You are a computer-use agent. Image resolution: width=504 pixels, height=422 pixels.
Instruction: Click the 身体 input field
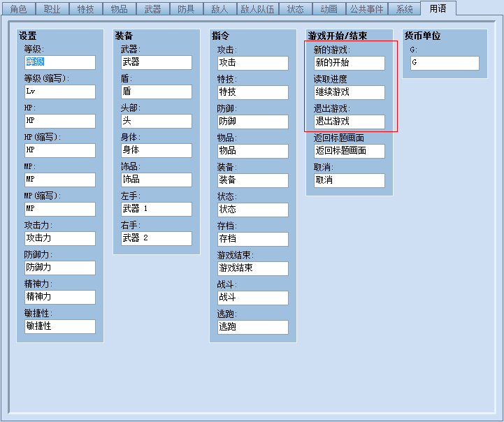click(x=157, y=150)
